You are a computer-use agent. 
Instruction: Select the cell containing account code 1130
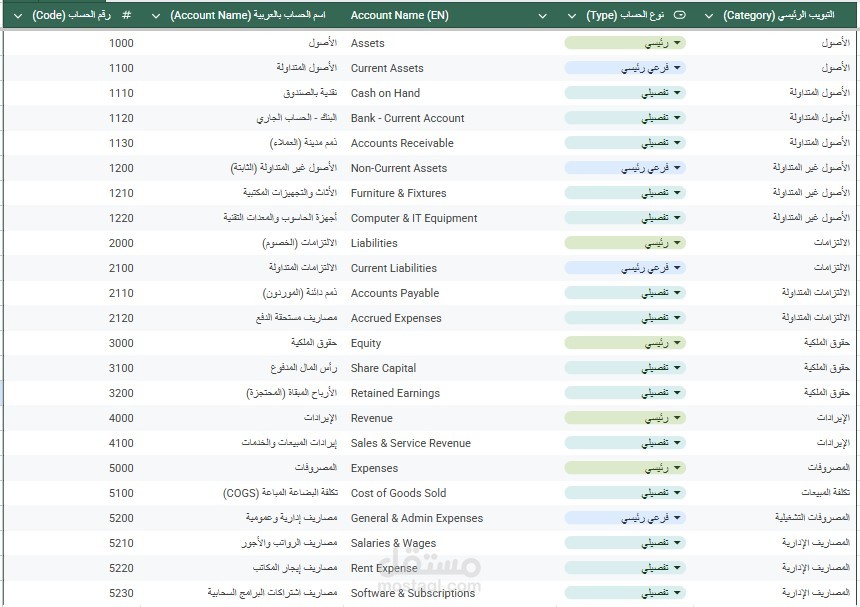click(x=72, y=143)
